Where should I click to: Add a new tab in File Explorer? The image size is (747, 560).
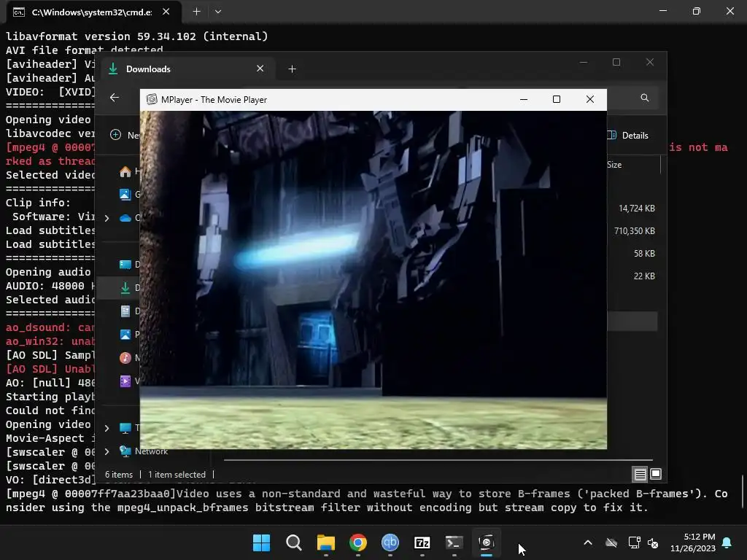(292, 69)
